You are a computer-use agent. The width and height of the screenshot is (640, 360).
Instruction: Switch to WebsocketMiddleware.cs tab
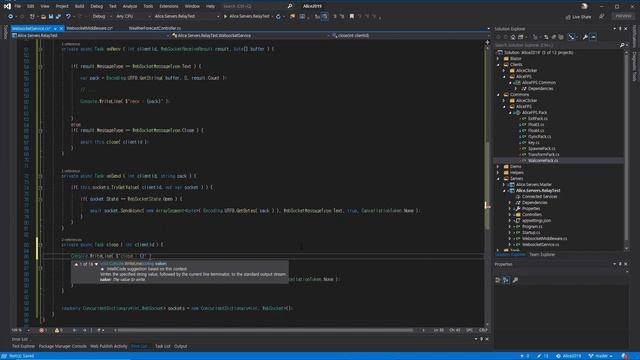[89, 28]
